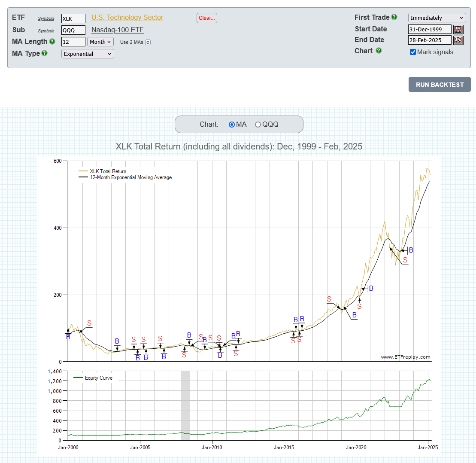Select the QQQ chart radio button

[258, 125]
